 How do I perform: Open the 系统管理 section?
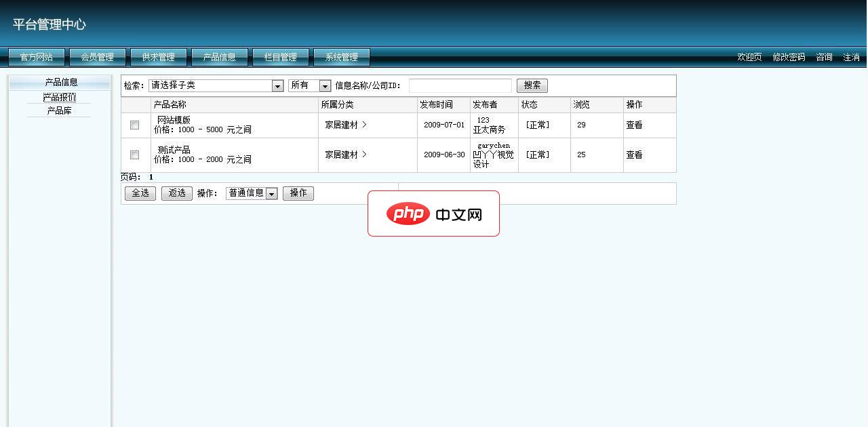click(x=341, y=57)
